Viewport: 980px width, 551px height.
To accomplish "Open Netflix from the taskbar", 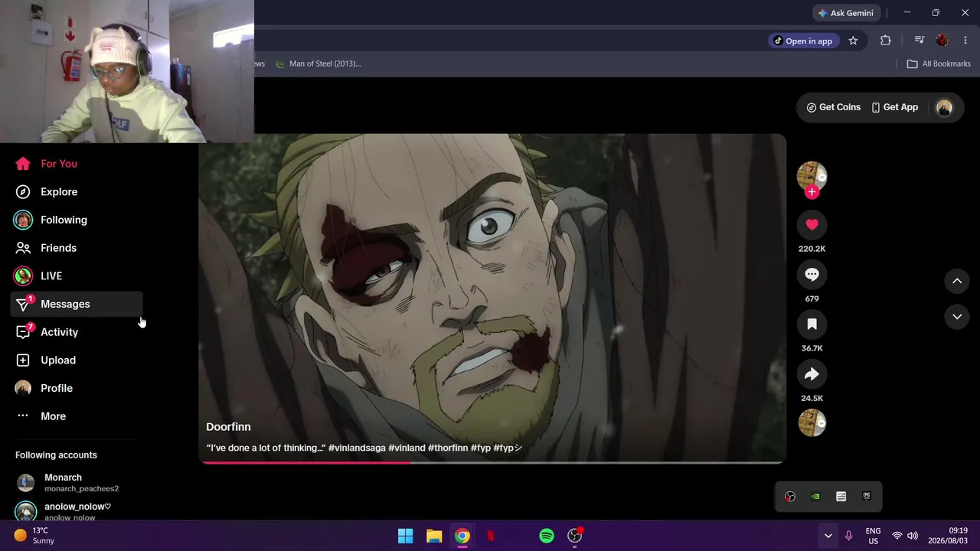I will click(491, 536).
